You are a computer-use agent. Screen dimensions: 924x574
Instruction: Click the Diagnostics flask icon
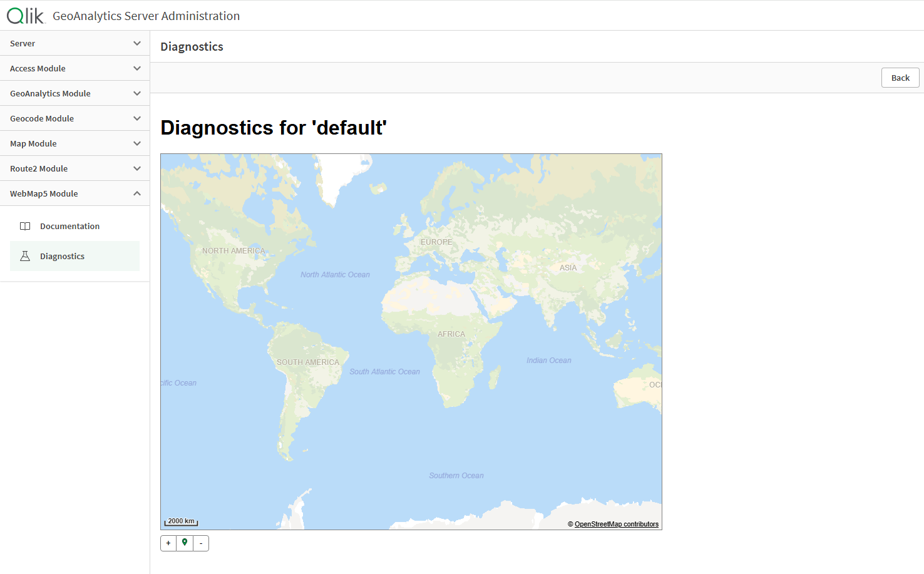(25, 256)
